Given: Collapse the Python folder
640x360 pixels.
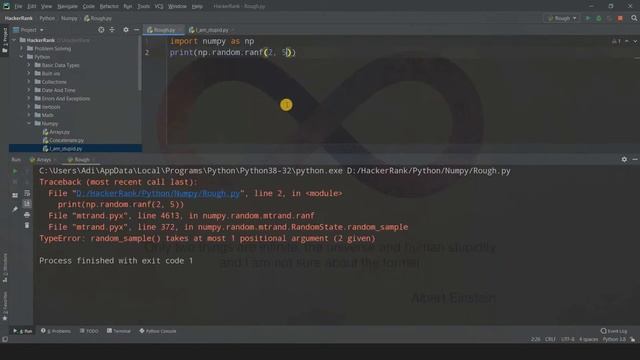Looking at the screenshot, I should pyautogui.click(x=22, y=57).
